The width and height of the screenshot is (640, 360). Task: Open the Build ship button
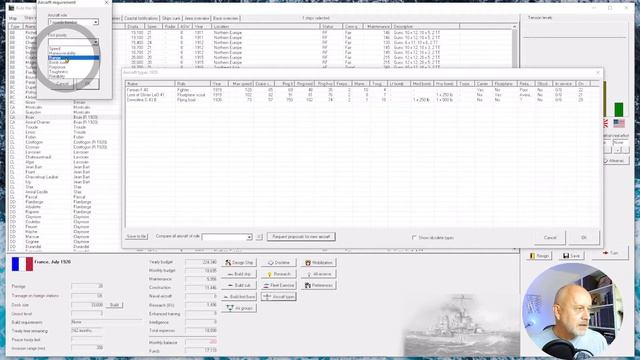point(239,274)
